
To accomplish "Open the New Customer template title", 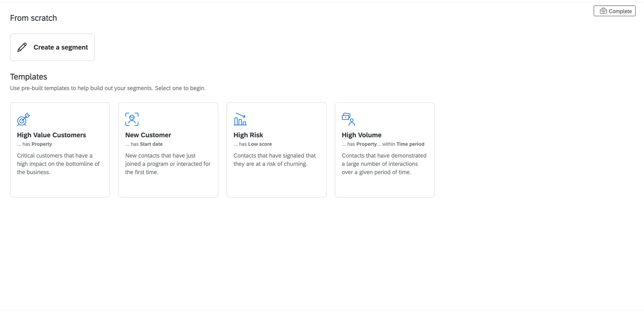I will click(x=148, y=135).
